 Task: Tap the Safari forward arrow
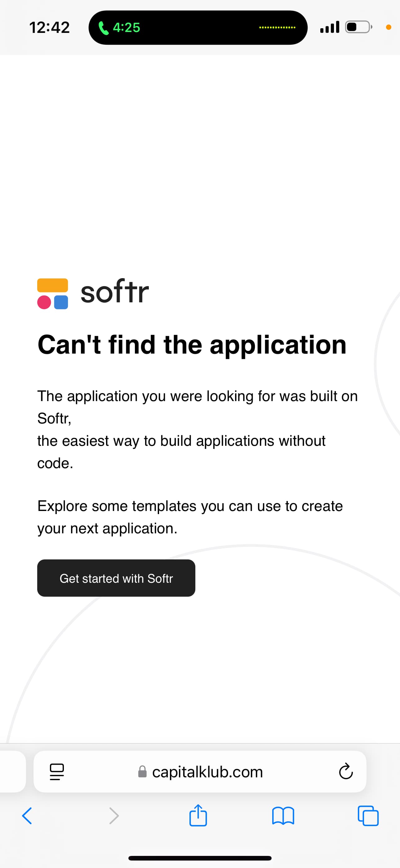[114, 816]
